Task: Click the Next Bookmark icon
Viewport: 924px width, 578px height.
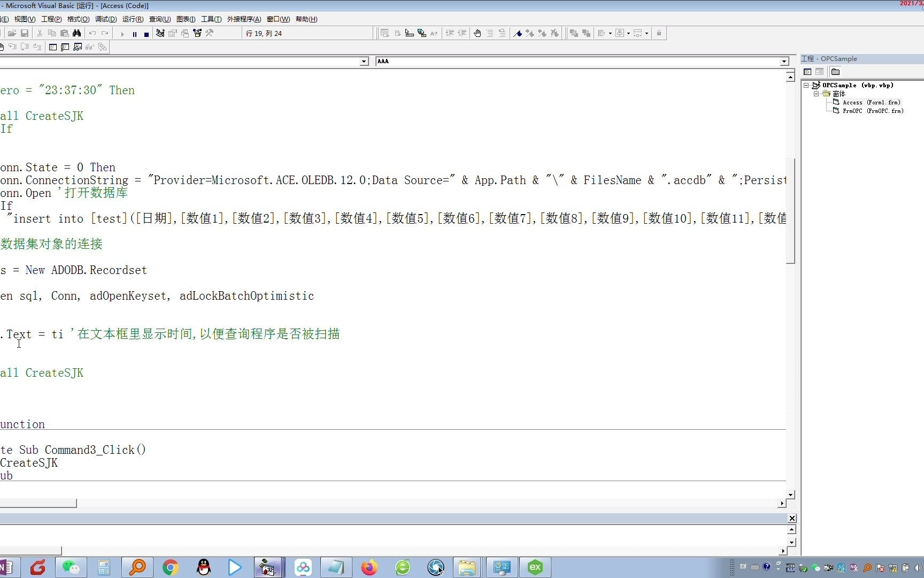Action: click(530, 33)
